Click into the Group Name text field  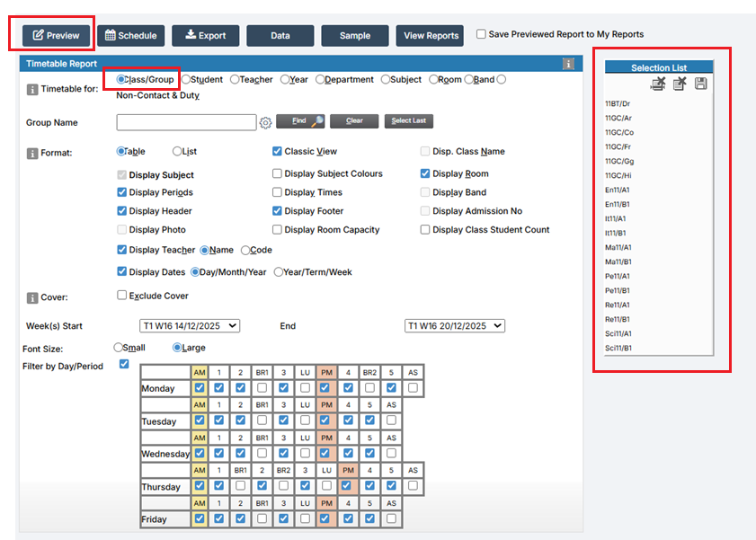pos(186,122)
